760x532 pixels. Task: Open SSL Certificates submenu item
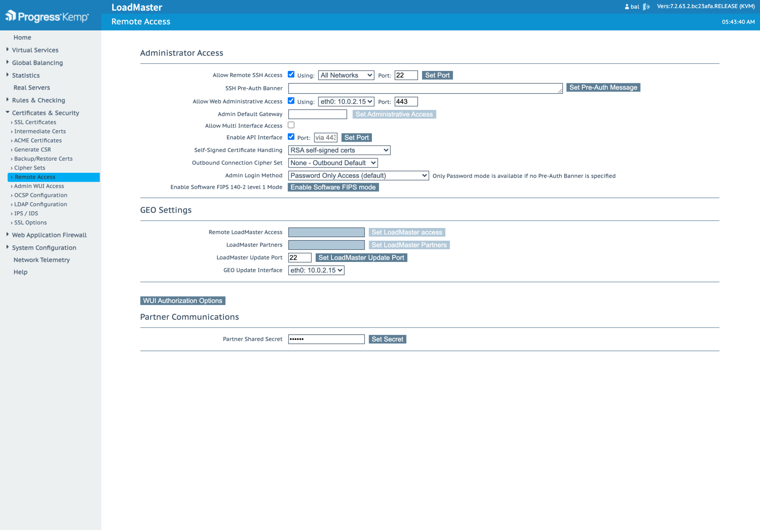click(x=35, y=123)
